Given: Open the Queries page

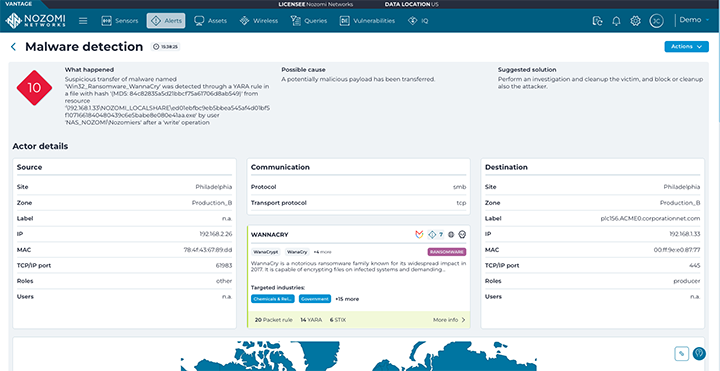Looking at the screenshot, I should coord(309,21).
